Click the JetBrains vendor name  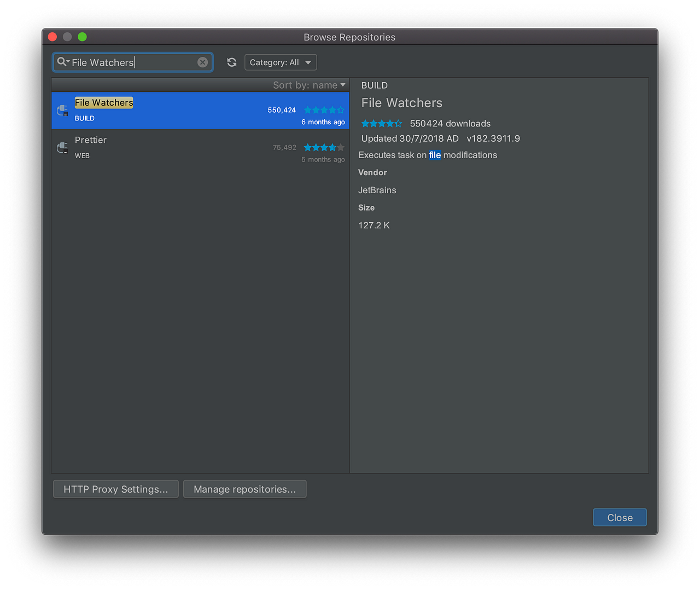click(x=377, y=190)
